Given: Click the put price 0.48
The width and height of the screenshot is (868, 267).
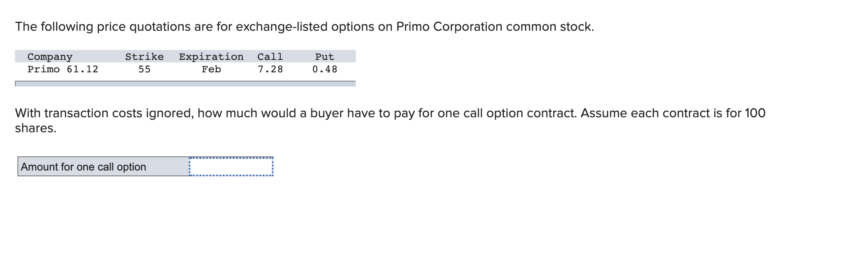Looking at the screenshot, I should click(325, 69).
